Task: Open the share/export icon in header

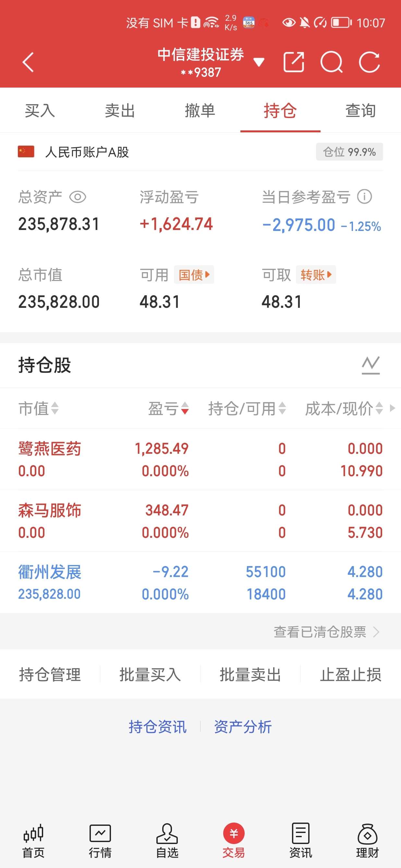Action: click(x=294, y=62)
